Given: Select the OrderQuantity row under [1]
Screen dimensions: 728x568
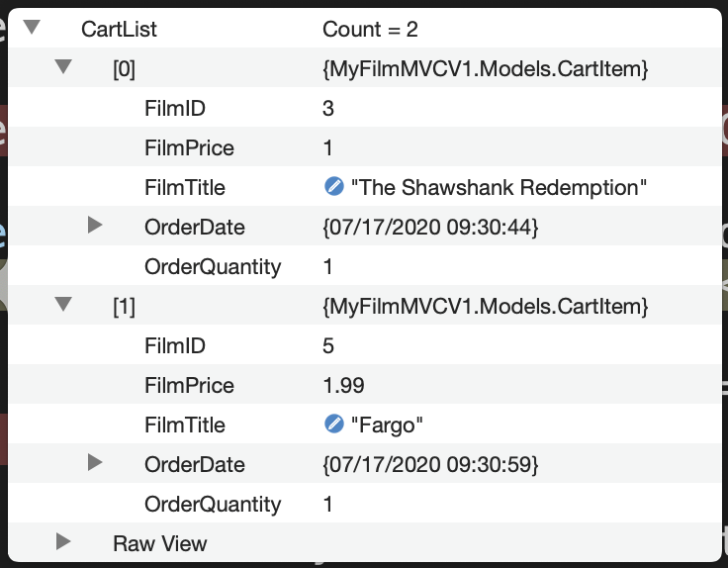Looking at the screenshot, I should [213, 505].
